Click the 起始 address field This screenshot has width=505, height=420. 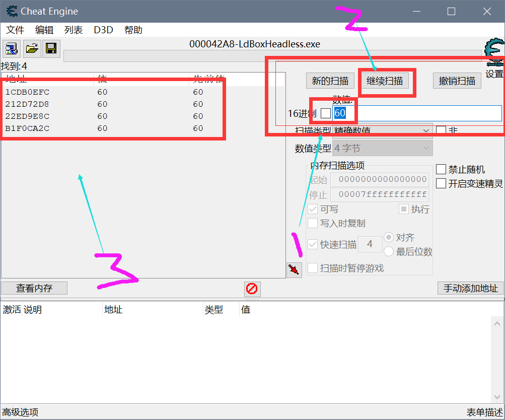tap(380, 179)
